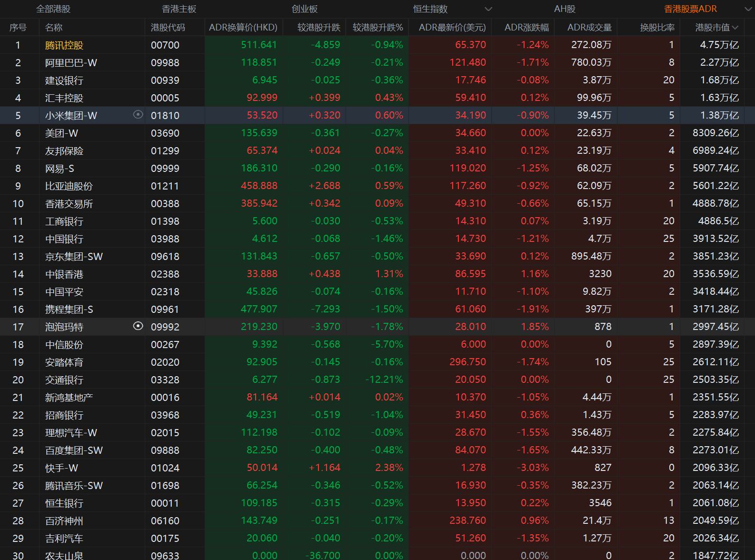Click stock code 06160 for 百济神州
This screenshot has height=560, width=755.
(165, 521)
